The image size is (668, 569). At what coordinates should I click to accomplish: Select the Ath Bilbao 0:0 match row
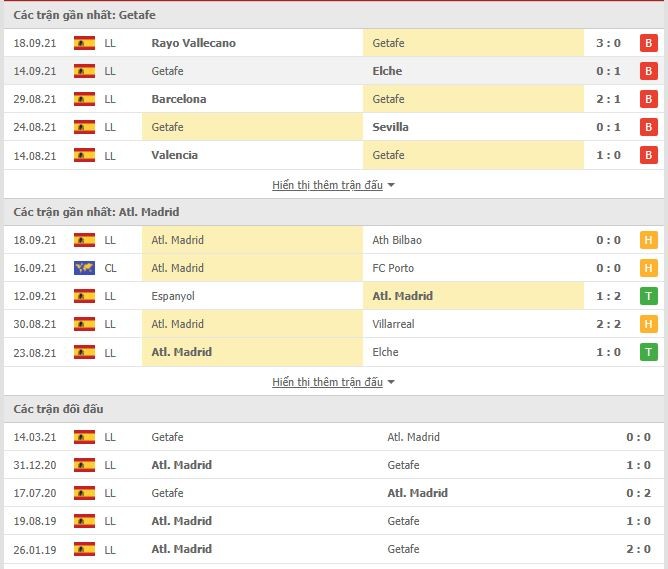pyautogui.click(x=334, y=240)
